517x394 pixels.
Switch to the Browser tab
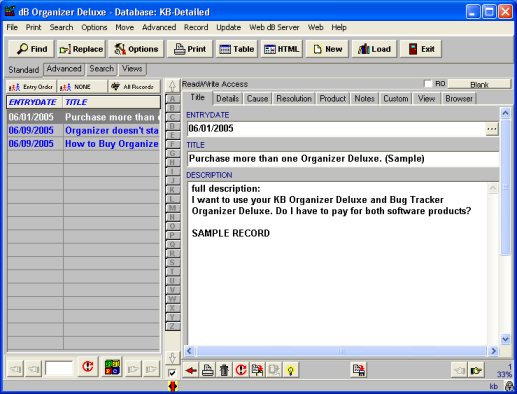[459, 99]
